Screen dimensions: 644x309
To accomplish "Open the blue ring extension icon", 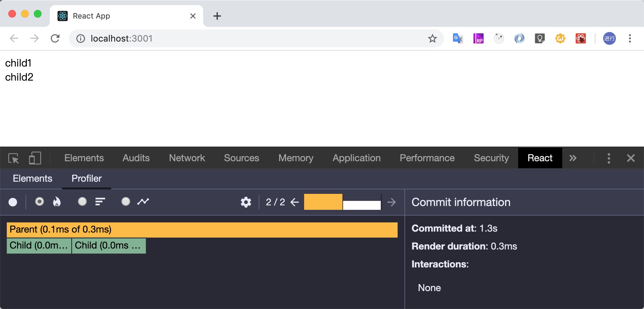I will tap(519, 38).
